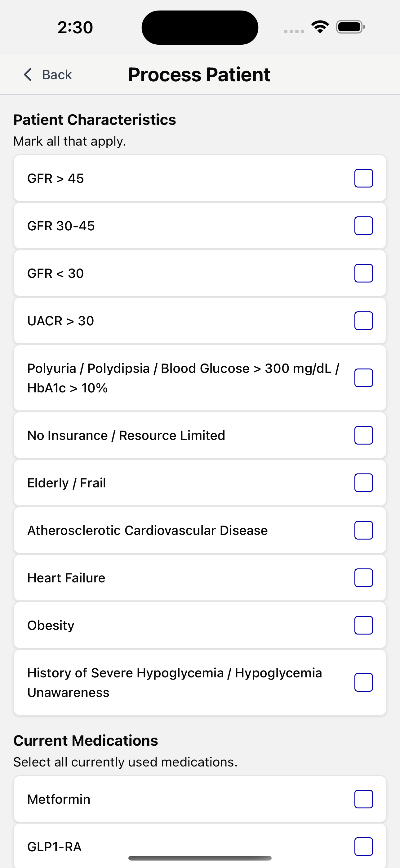The image size is (400, 868).
Task: Select History of Severe Hypoglycemia checkbox
Action: coord(364,682)
